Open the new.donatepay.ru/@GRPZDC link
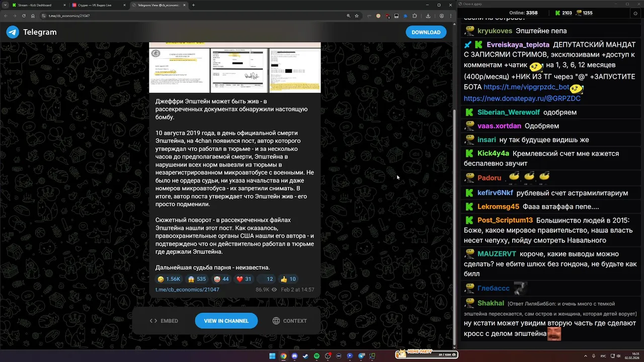The image size is (644, 362). tap(522, 99)
